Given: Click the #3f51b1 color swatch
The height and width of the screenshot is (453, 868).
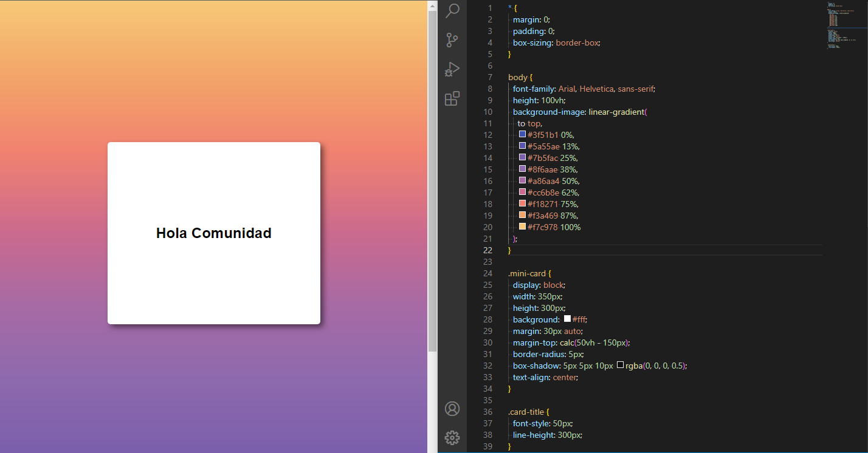Looking at the screenshot, I should (x=523, y=134).
